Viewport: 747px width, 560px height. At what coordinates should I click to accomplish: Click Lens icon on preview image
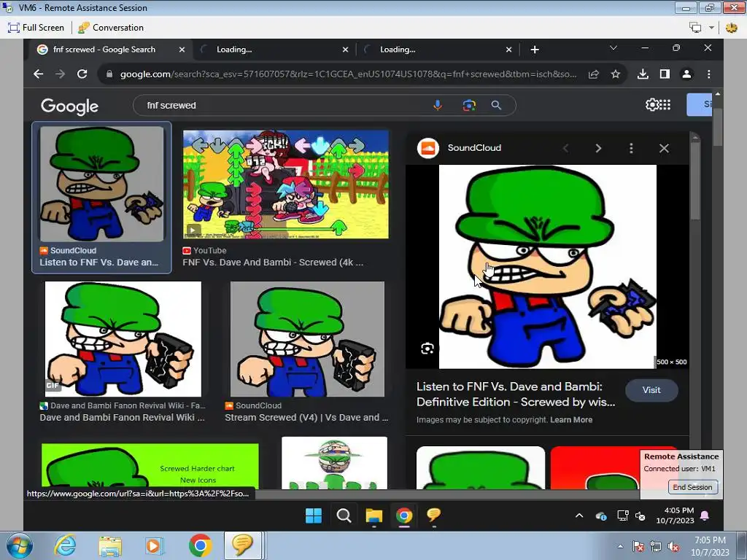tap(427, 349)
